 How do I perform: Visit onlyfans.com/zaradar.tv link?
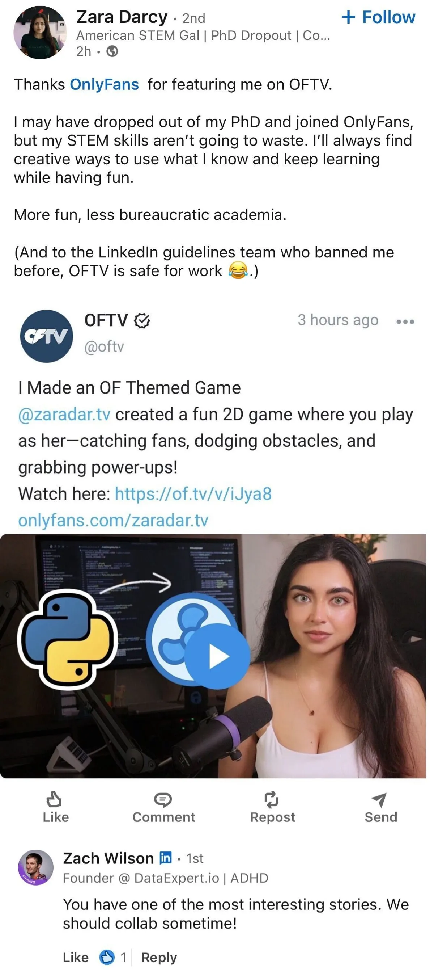(113, 521)
